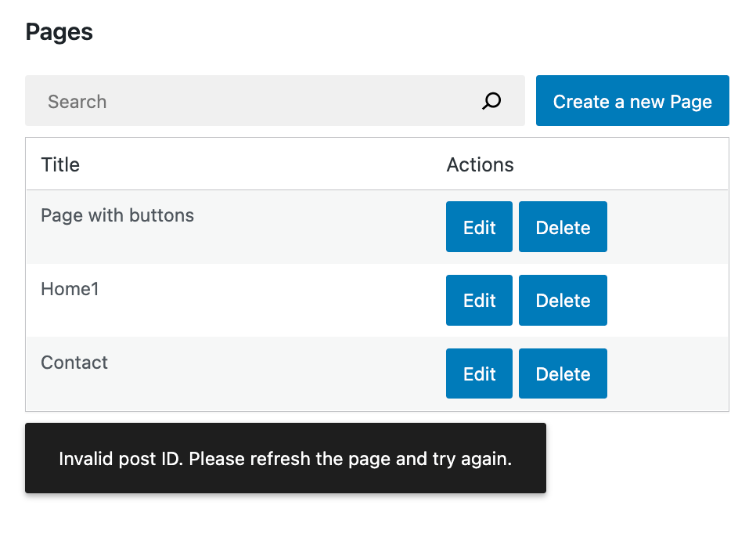Edit the Page with buttons entry
The height and width of the screenshot is (534, 756).
[x=479, y=227]
